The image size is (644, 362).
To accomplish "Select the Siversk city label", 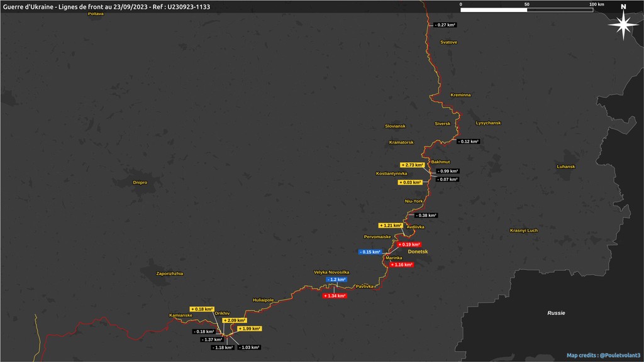I will tap(442, 124).
